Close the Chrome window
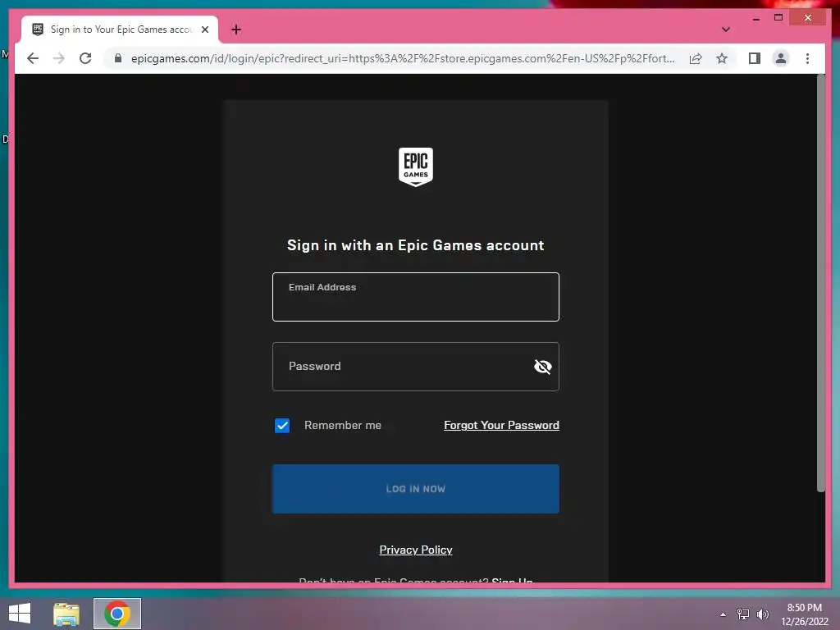The width and height of the screenshot is (840, 630). (808, 18)
